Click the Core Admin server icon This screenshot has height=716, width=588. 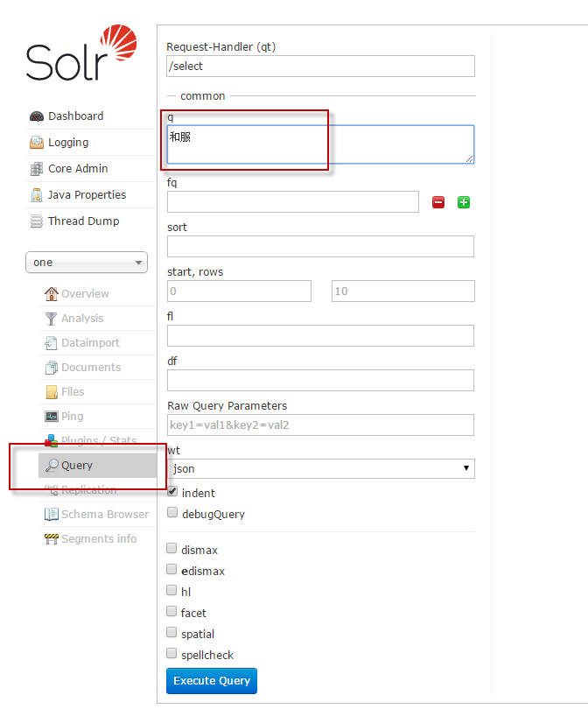(x=37, y=169)
